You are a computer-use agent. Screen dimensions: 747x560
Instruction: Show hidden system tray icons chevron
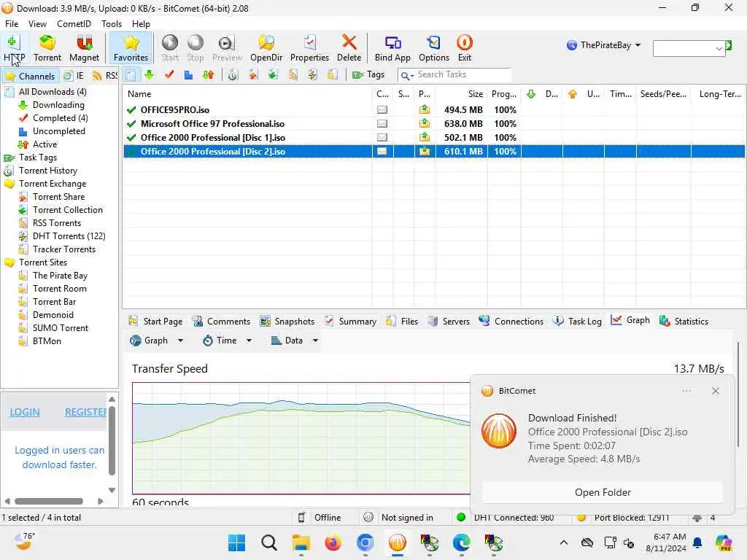tap(564, 542)
